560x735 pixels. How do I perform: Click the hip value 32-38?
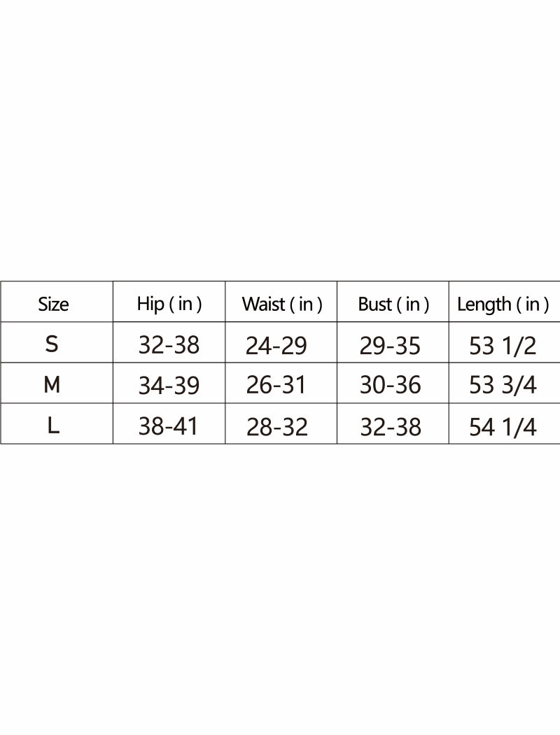click(x=169, y=346)
